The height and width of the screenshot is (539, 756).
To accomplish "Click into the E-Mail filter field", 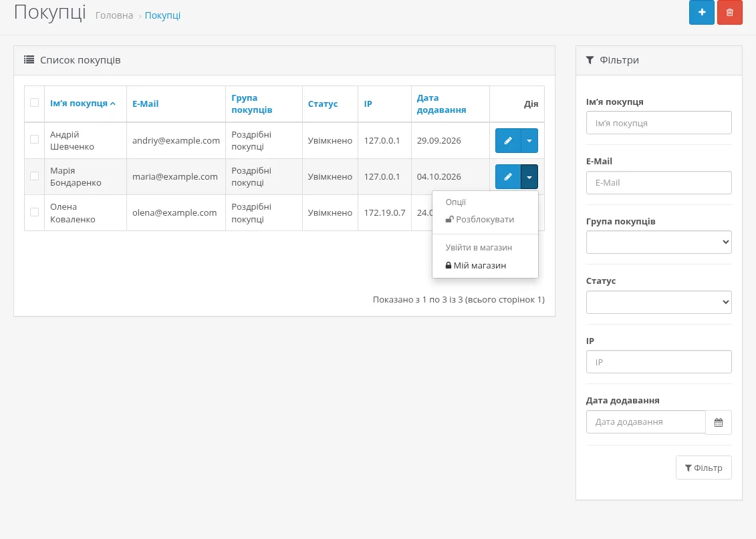I will (x=658, y=182).
